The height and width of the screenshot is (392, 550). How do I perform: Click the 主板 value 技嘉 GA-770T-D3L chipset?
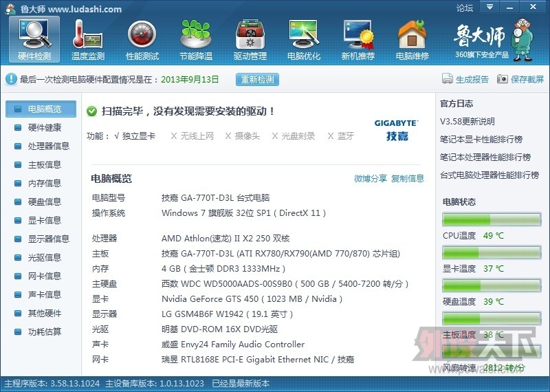(x=280, y=254)
